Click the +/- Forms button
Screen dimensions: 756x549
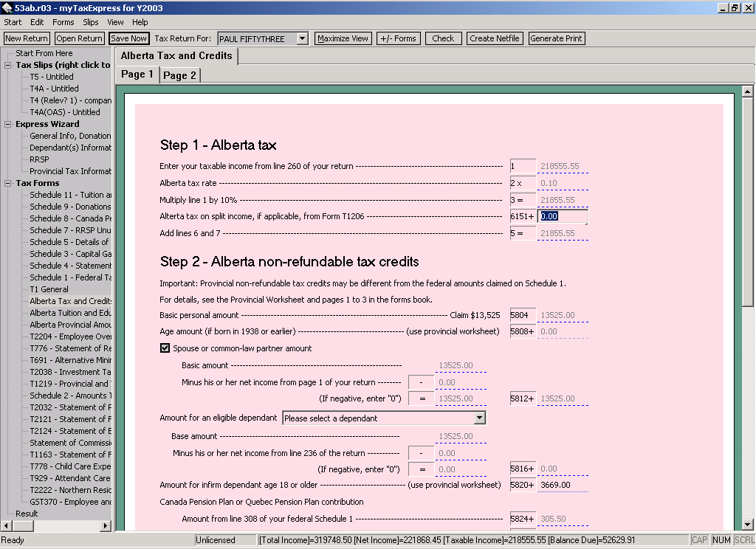(398, 38)
